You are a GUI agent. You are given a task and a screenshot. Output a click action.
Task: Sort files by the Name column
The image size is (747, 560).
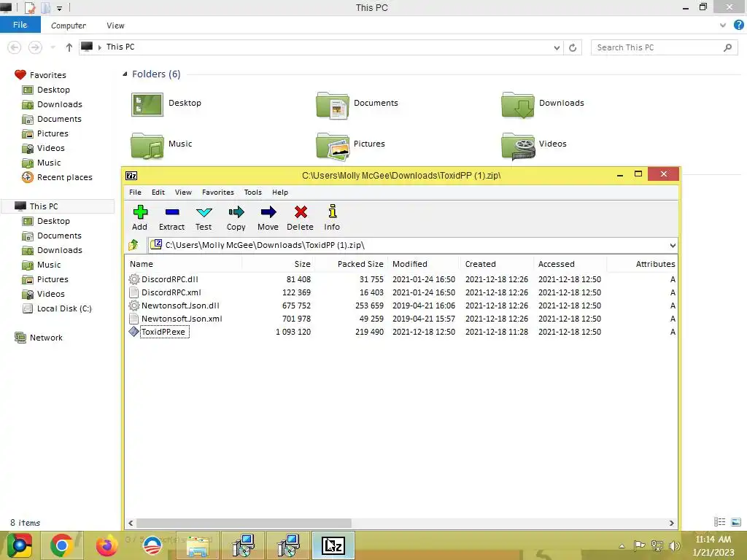point(184,264)
